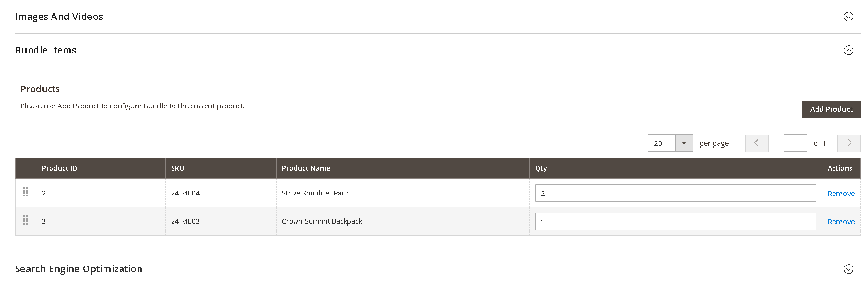The height and width of the screenshot is (284, 868).
Task: Click the Add Product button
Action: tap(831, 109)
